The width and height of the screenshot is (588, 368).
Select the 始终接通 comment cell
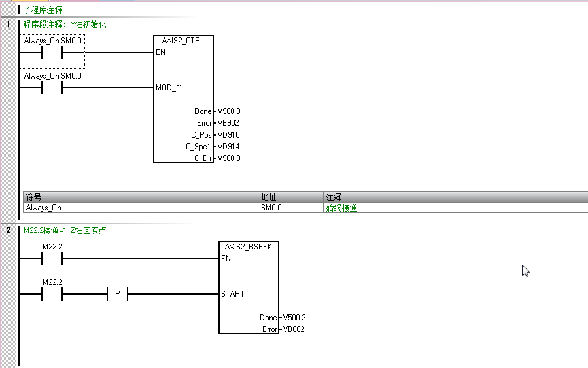pyautogui.click(x=341, y=208)
